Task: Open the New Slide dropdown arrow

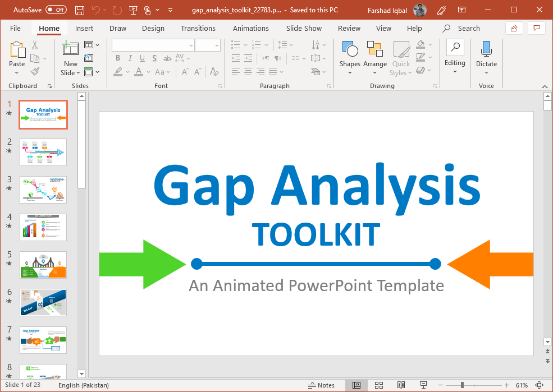Action: coord(78,72)
